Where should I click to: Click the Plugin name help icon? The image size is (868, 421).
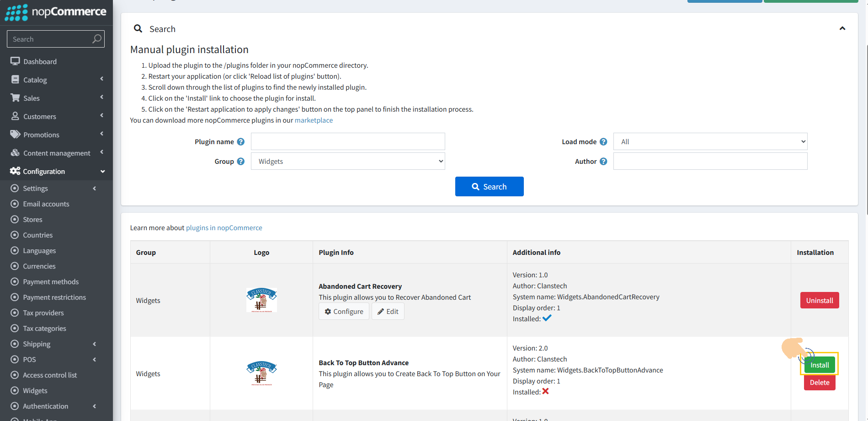point(240,142)
